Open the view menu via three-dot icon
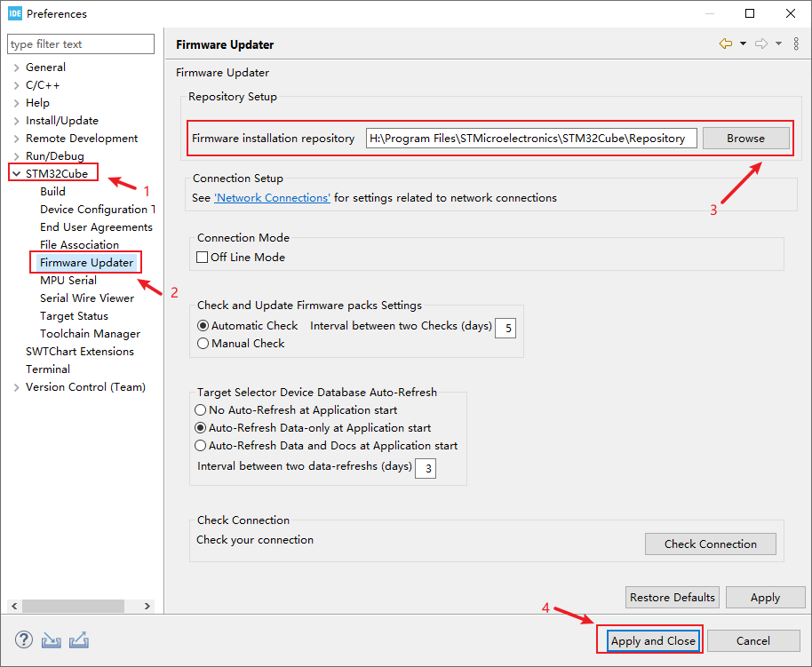The image size is (812, 667). pyautogui.click(x=795, y=42)
